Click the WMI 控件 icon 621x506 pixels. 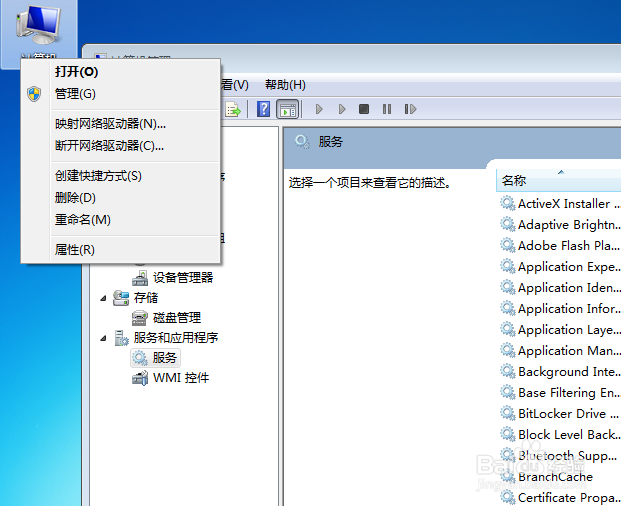click(140, 378)
